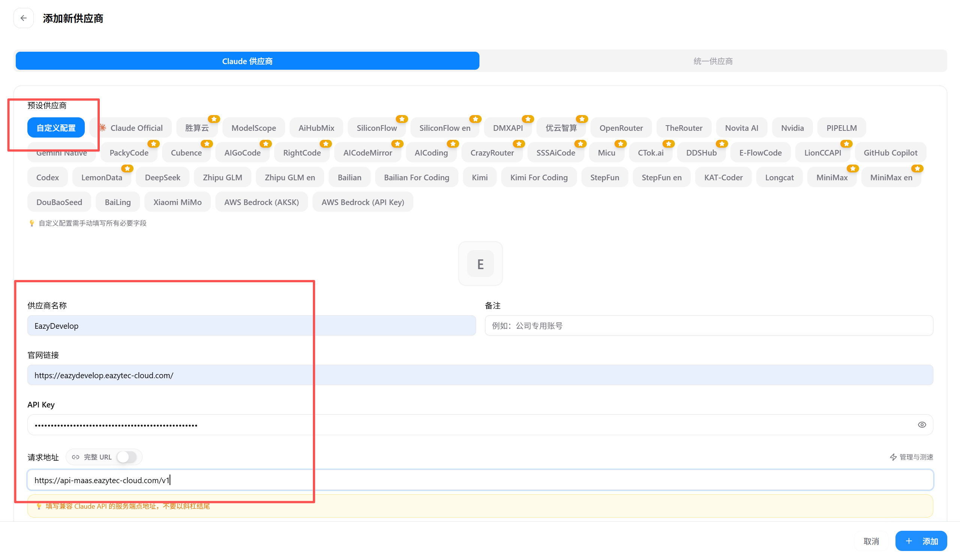
Task: Select OpenRouter preset
Action: tap(621, 127)
